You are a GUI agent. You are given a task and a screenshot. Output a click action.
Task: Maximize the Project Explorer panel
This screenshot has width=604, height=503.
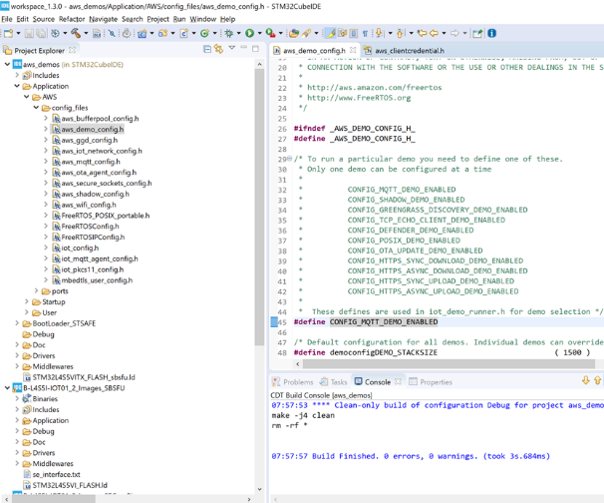pos(255,49)
